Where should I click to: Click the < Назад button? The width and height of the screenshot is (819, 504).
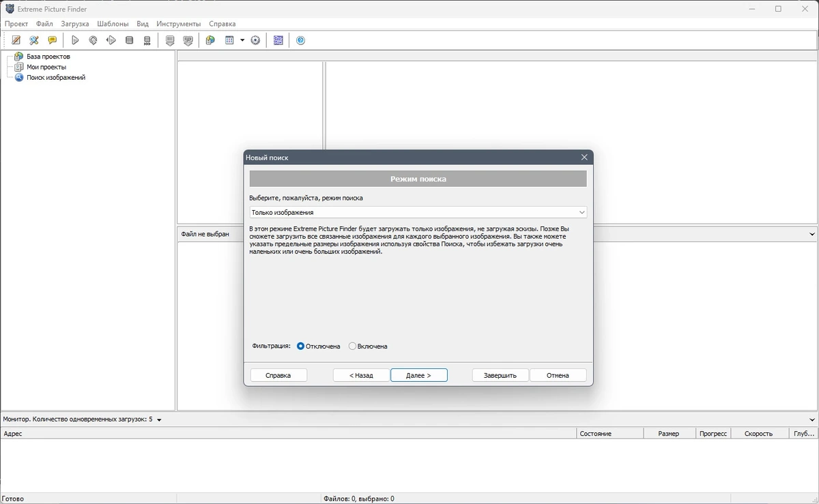(361, 375)
